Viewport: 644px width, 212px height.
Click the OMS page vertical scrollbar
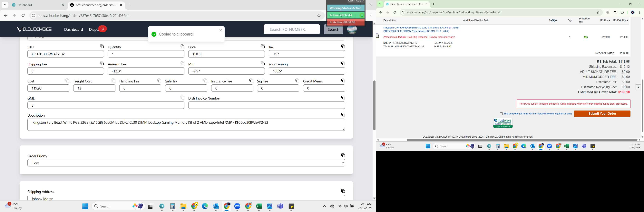[374, 105]
